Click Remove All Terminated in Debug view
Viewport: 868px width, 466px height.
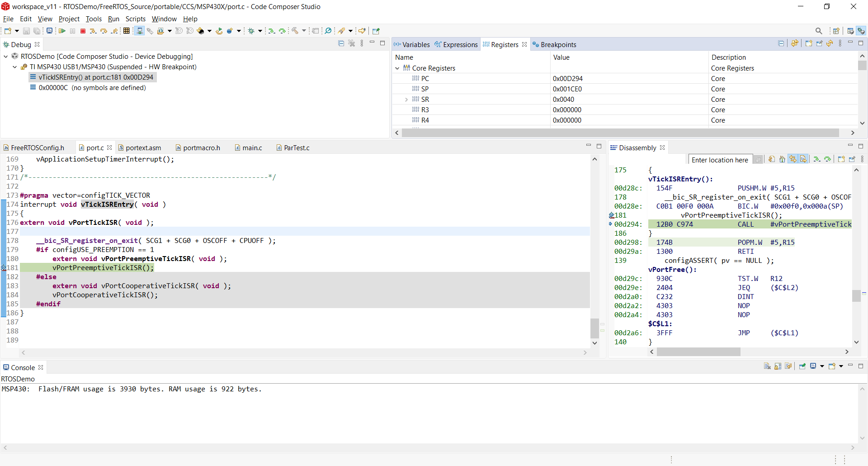click(x=352, y=43)
